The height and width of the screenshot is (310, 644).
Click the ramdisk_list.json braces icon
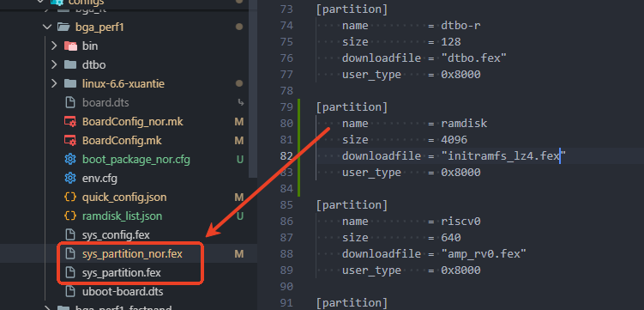(x=70, y=216)
